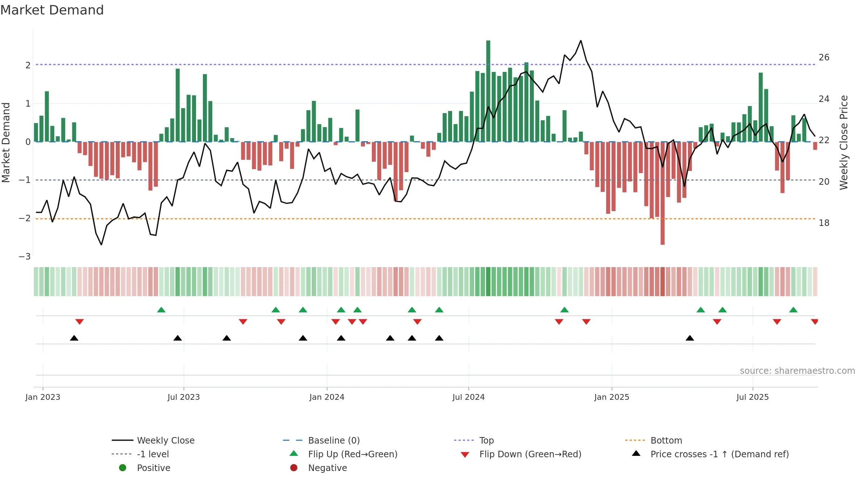Click the green Positive legend dot
The width and height of the screenshot is (868, 488).
pyautogui.click(x=123, y=468)
